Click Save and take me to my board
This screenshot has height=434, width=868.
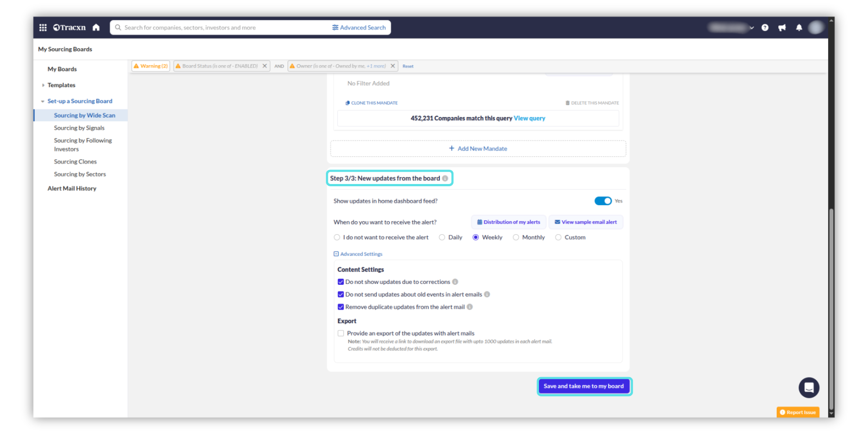(x=584, y=386)
